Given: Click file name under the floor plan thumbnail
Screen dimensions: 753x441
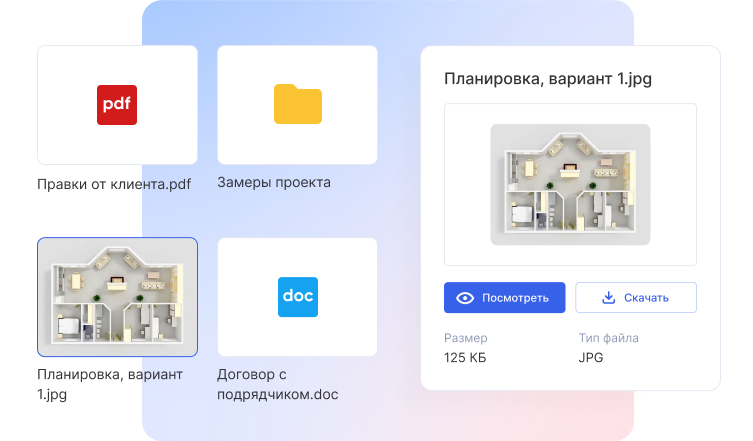Looking at the screenshot, I should (x=110, y=385).
